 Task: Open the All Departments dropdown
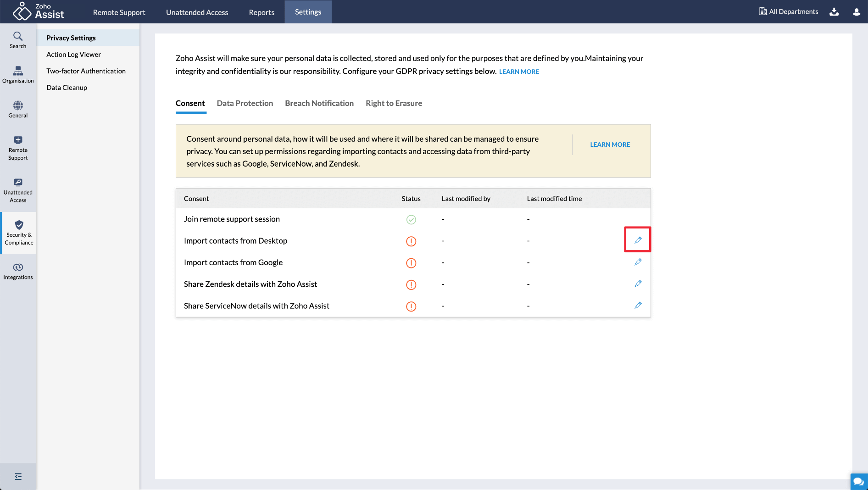click(x=789, y=11)
